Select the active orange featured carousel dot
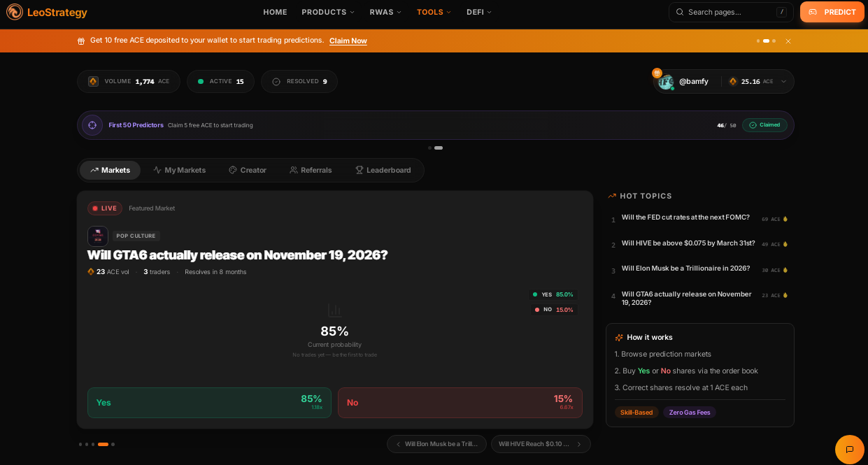Viewport: 868px width, 465px height. click(x=103, y=445)
